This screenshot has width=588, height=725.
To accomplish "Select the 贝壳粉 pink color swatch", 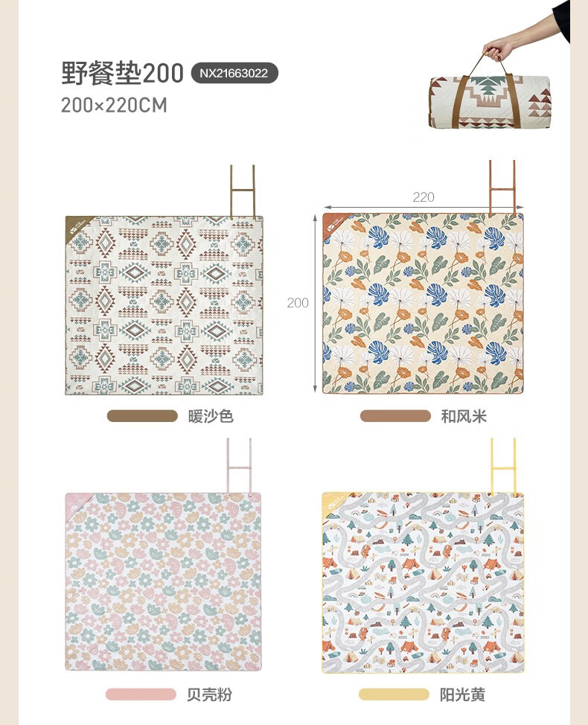I will [x=141, y=694].
